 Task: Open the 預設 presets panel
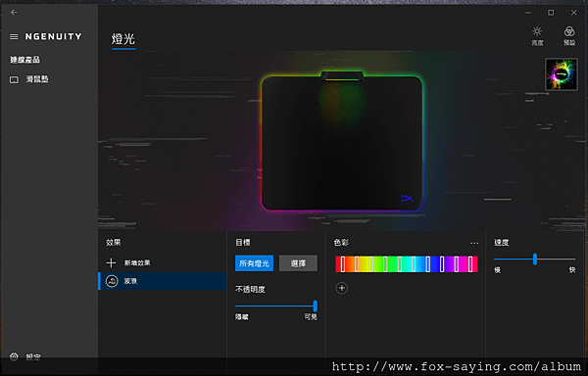click(569, 36)
